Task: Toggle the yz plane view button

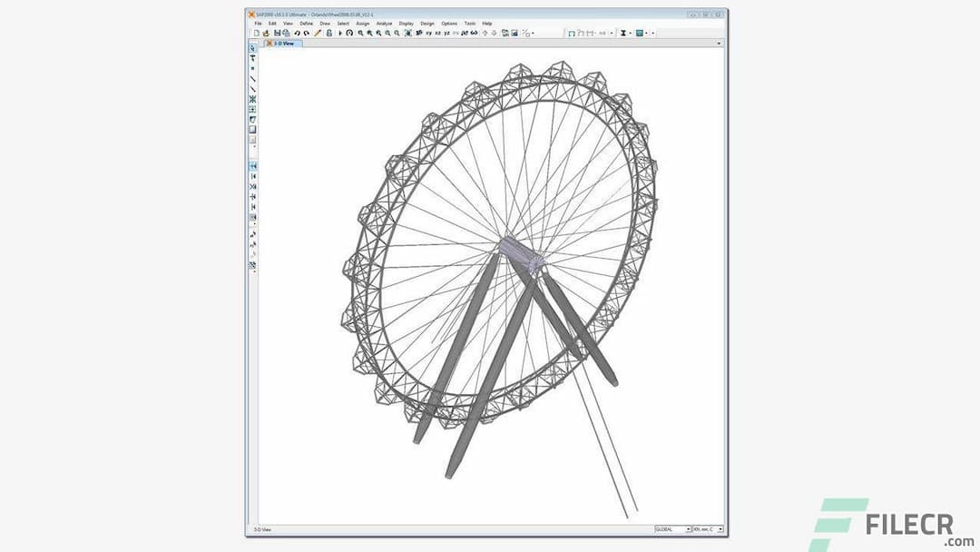Action: tap(447, 33)
